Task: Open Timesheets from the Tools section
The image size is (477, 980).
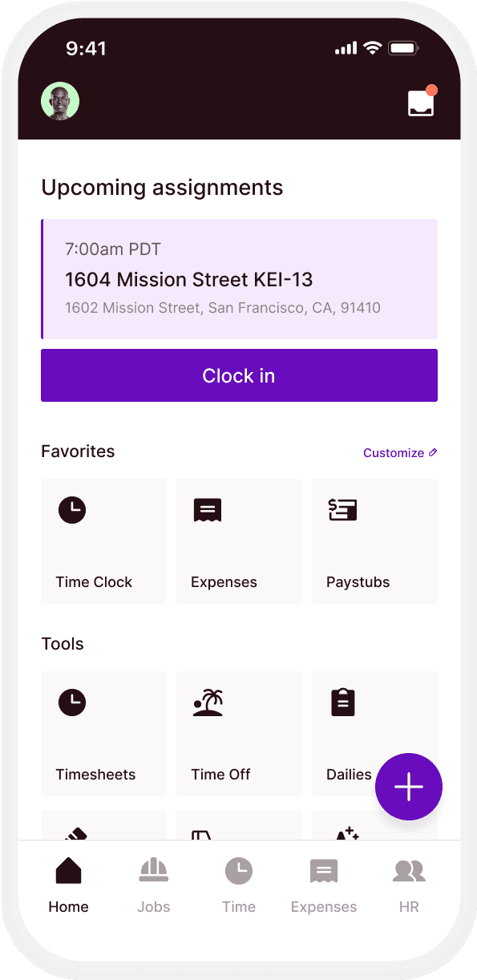Action: [x=103, y=734]
